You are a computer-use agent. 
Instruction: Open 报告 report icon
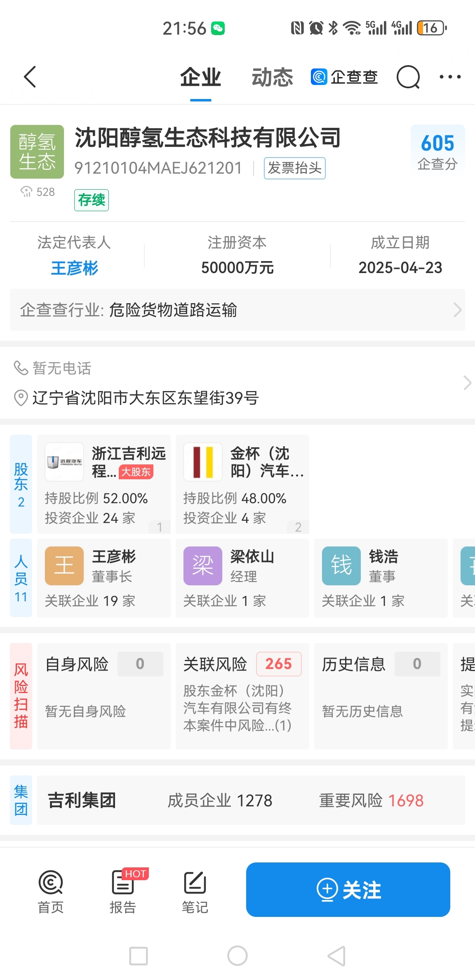[123, 892]
